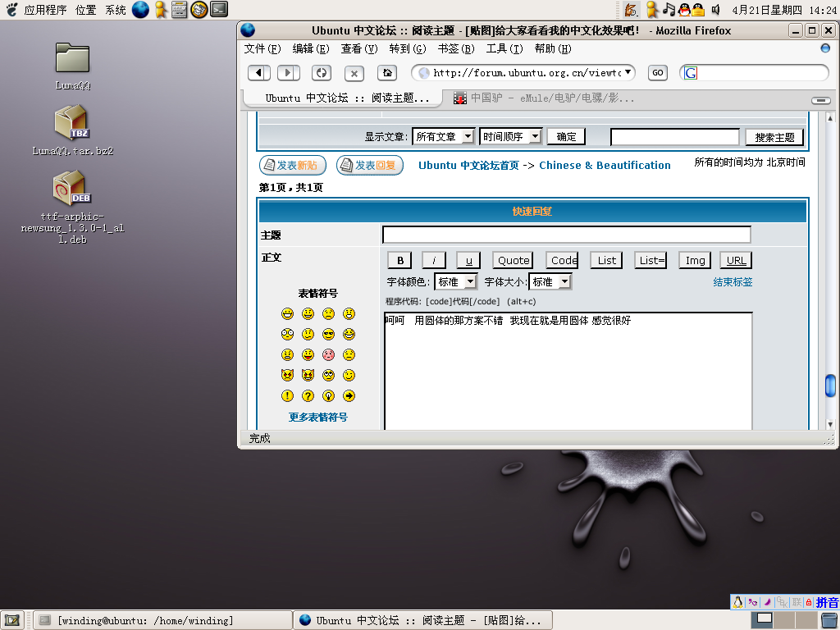Screen dimensions: 840x630
Task: Toggle the punctuation mode icon in input bar
Action: pos(753,603)
